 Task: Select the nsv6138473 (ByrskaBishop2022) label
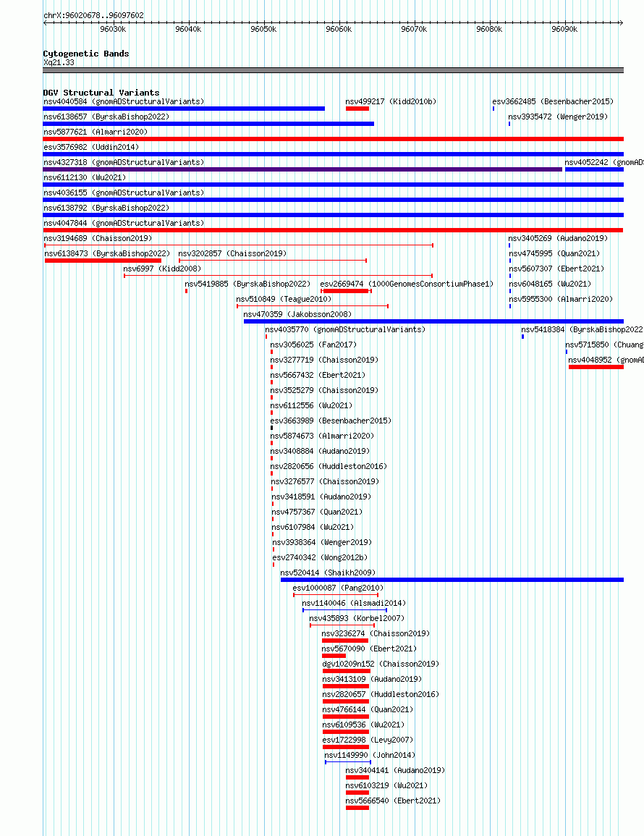coord(107,253)
